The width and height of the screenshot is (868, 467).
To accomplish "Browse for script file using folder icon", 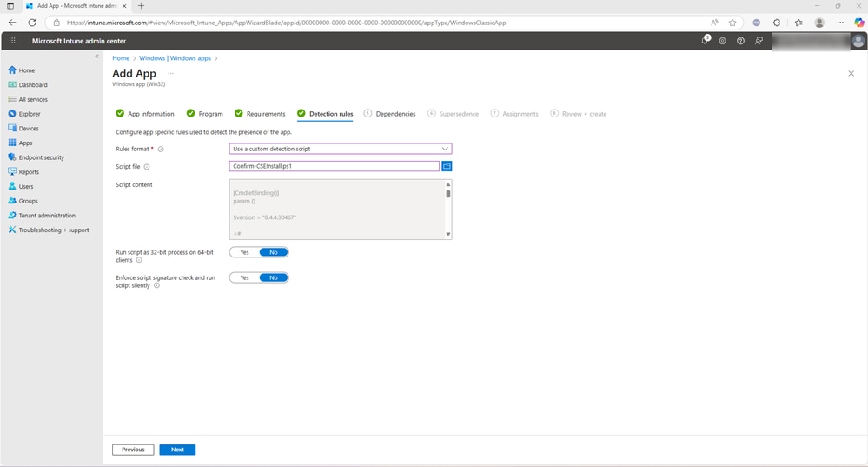I will click(447, 166).
